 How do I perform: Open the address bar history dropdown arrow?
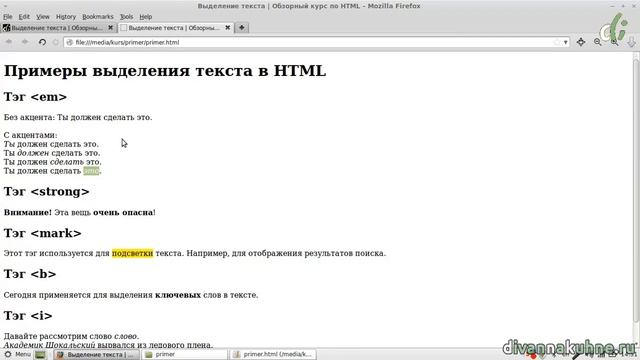[x=565, y=42]
